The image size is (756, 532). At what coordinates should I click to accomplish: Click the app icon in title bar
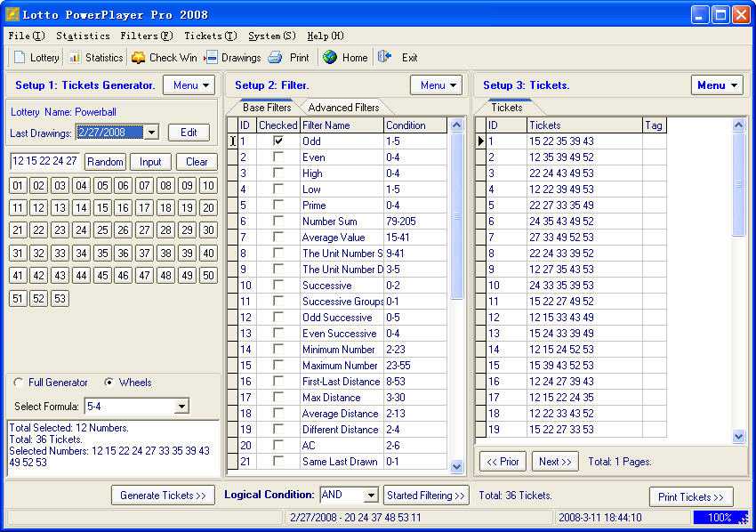[x=12, y=14]
